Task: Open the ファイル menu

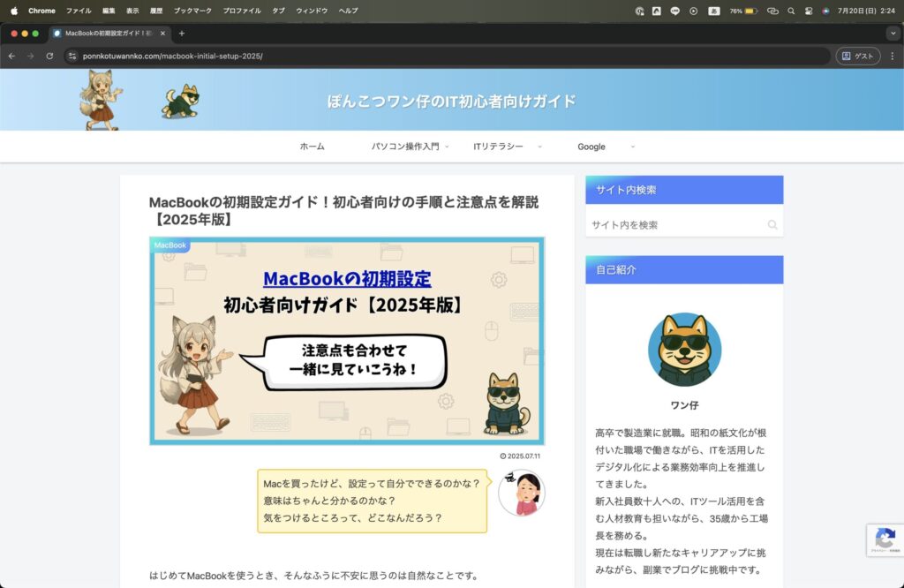Action: (79, 11)
